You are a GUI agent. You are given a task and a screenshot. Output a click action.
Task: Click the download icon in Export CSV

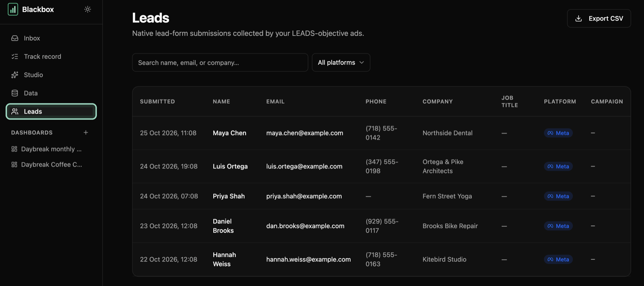coord(578,19)
